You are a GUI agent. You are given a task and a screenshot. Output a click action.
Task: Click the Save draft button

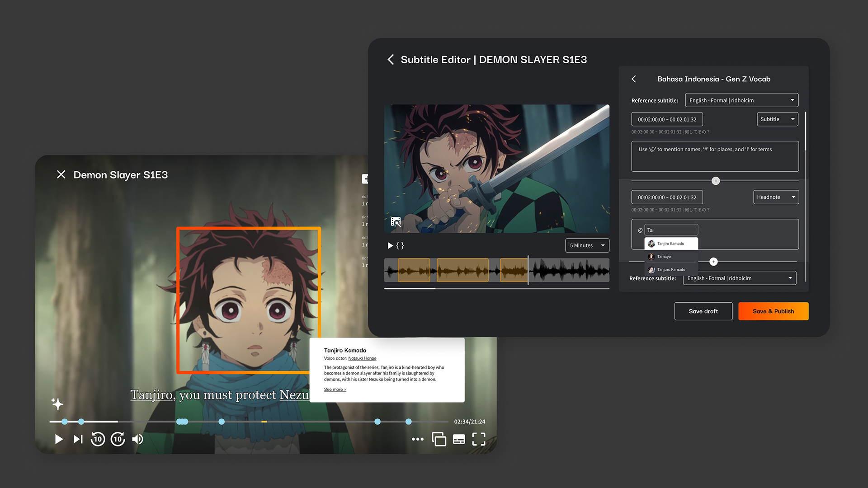coord(703,311)
